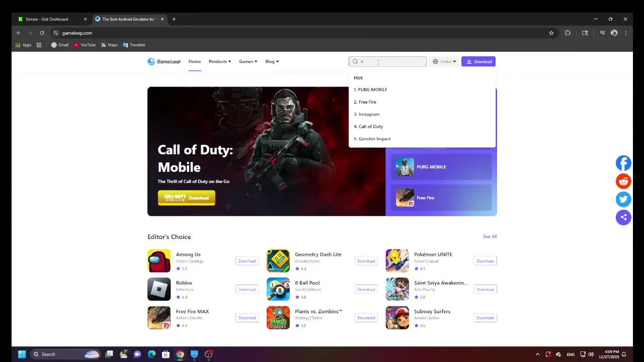Open the Maps bookmark
Viewport: 644px width, 362px height.
click(x=109, y=45)
